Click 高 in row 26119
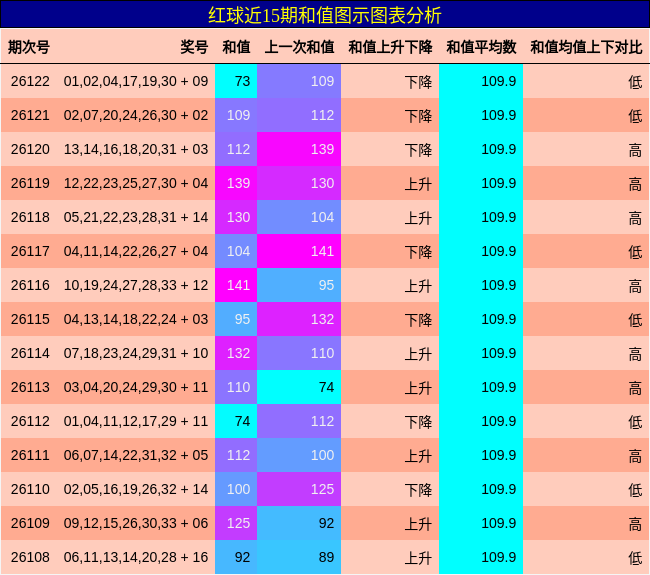650x575 pixels. click(635, 184)
